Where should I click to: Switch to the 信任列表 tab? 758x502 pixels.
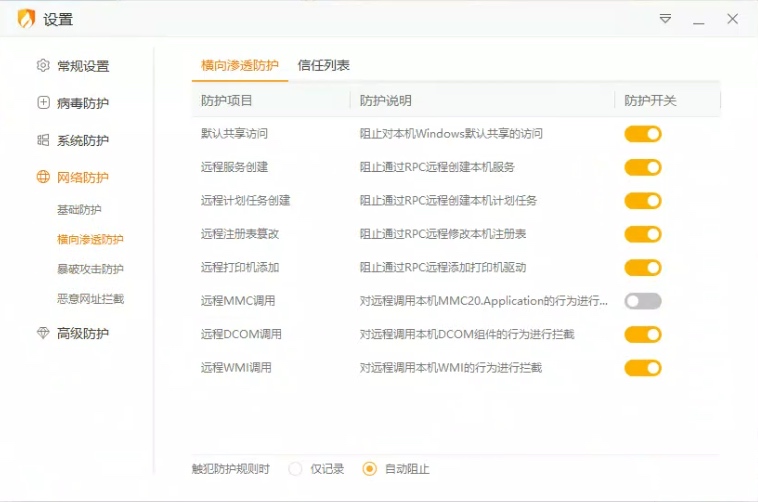pos(323,65)
